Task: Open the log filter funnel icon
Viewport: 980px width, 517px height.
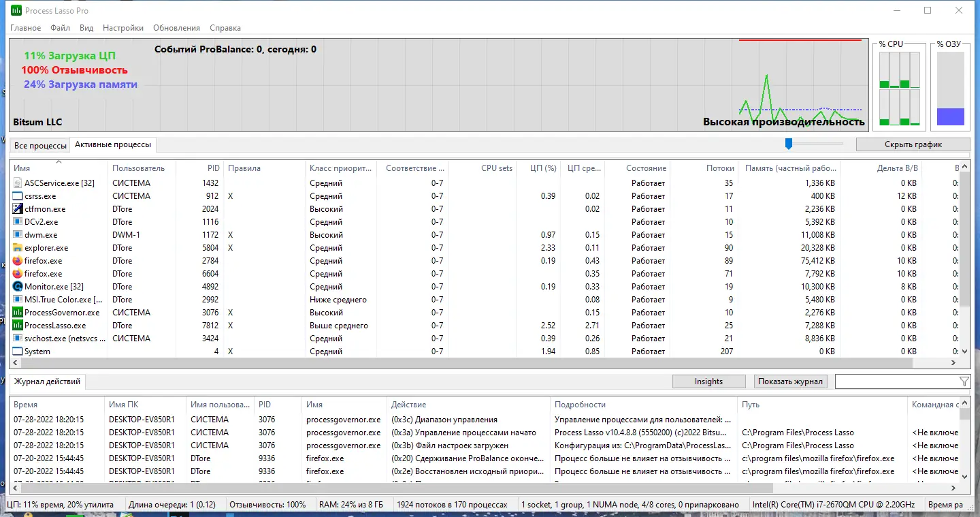Action: [x=964, y=381]
